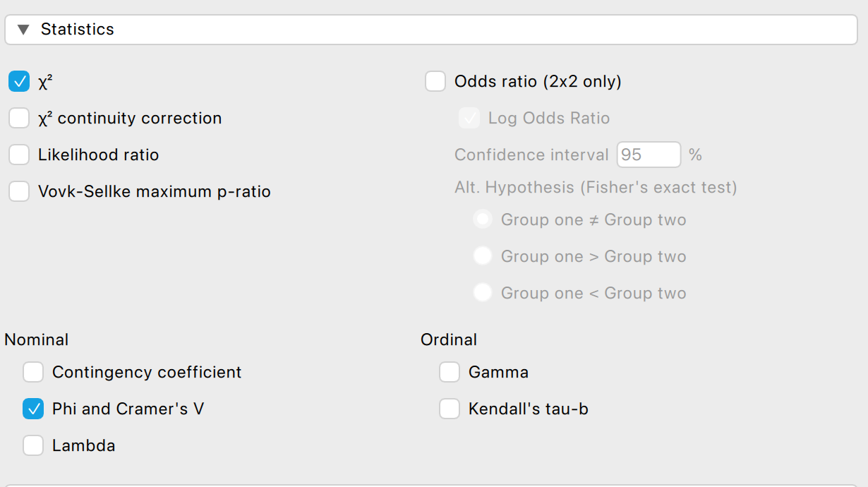Select Group one < Group two

(483, 294)
